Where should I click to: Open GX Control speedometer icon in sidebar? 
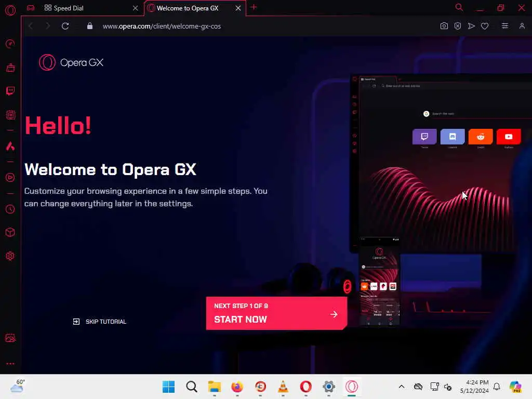[10, 44]
